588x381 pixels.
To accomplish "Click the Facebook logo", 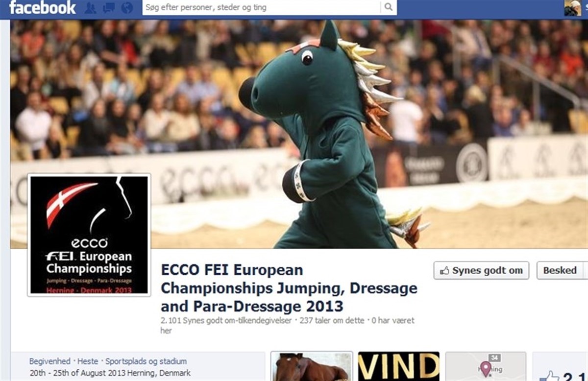I will pyautogui.click(x=43, y=8).
